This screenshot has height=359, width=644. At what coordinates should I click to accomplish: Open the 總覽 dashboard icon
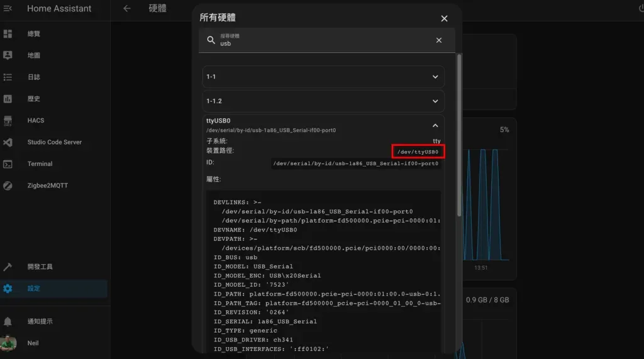click(x=8, y=33)
